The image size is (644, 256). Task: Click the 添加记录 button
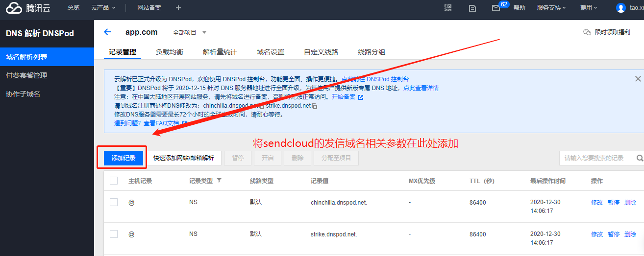tap(124, 158)
